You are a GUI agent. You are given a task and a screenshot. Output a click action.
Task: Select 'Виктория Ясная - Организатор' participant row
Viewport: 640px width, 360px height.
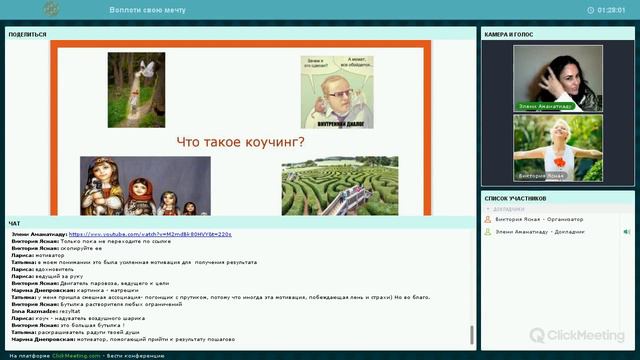coord(558,220)
